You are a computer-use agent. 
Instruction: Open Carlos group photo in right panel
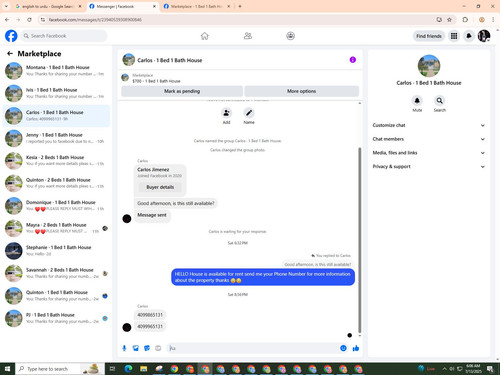[429, 66]
